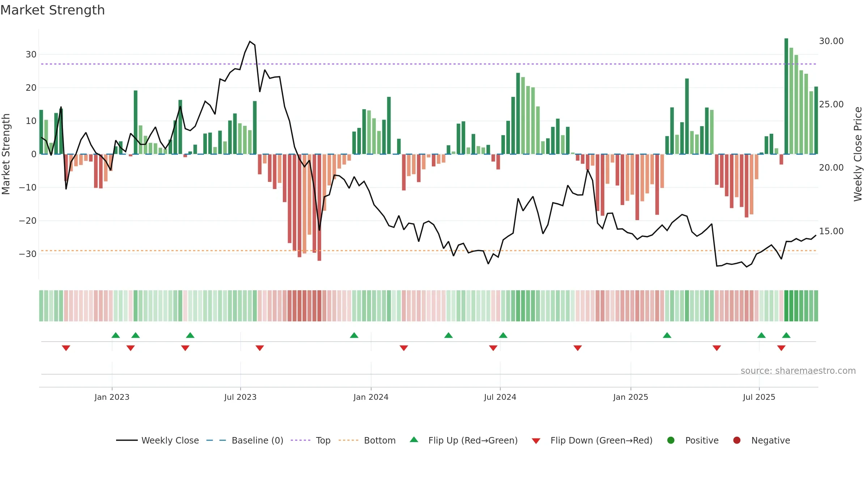Click the 10 tick on the left strength axis
Image resolution: width=868 pixels, height=488 pixels.
tap(31, 121)
